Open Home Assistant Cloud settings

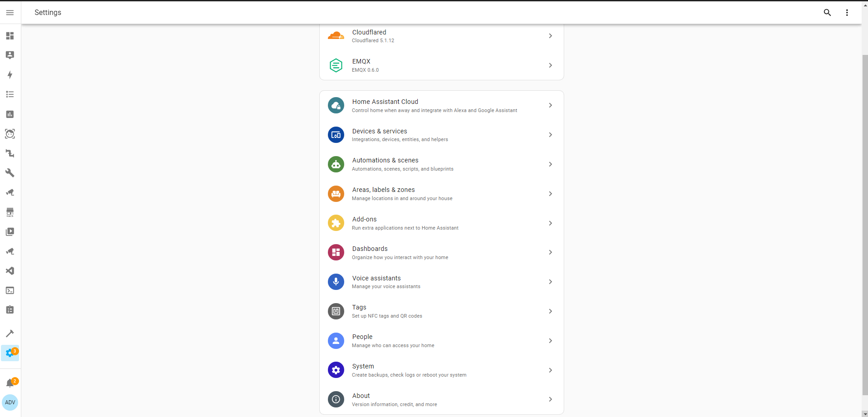(x=442, y=105)
